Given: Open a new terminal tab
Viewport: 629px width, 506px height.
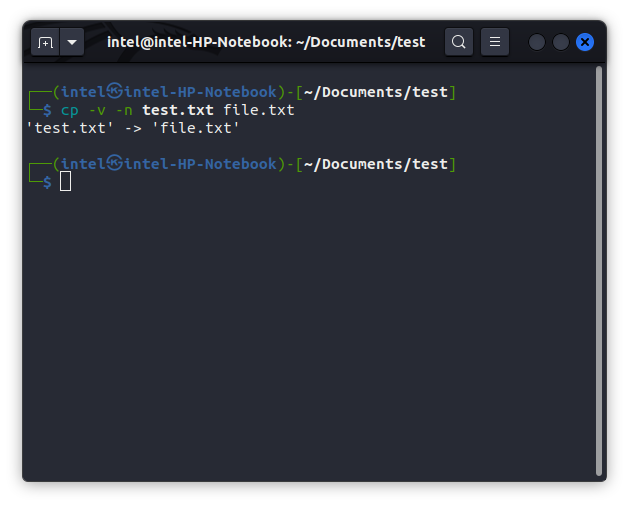Looking at the screenshot, I should [45, 42].
